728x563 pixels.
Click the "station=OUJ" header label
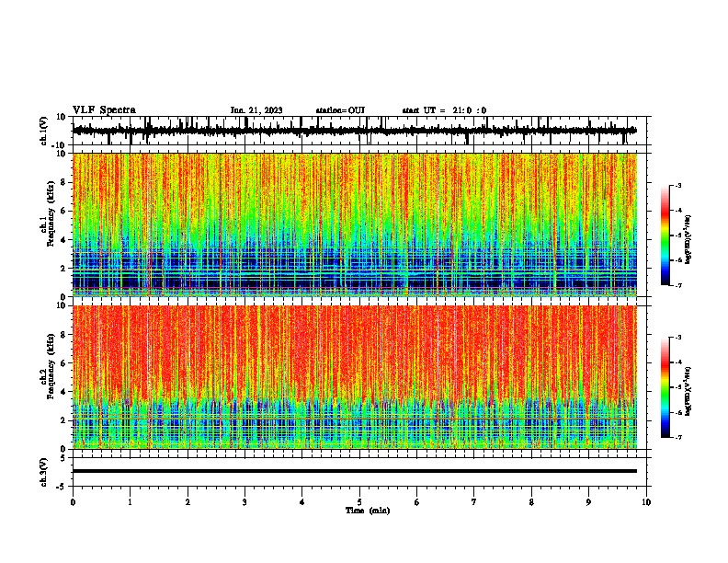[x=340, y=110]
